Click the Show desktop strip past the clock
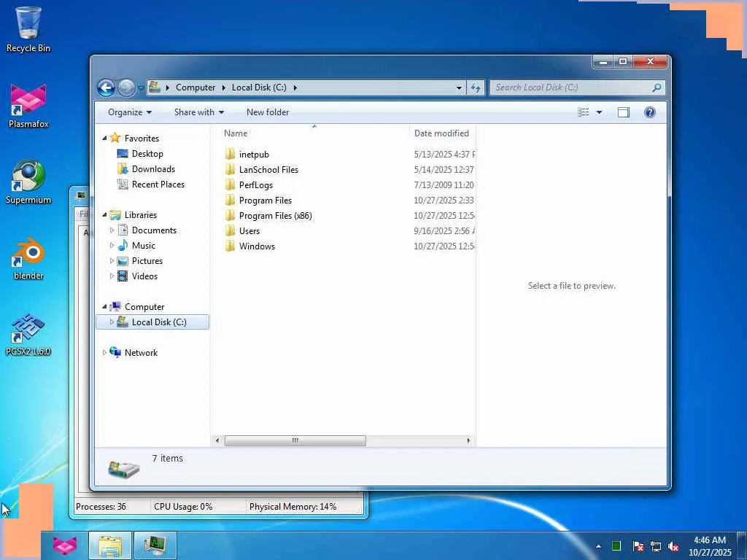 click(741, 545)
